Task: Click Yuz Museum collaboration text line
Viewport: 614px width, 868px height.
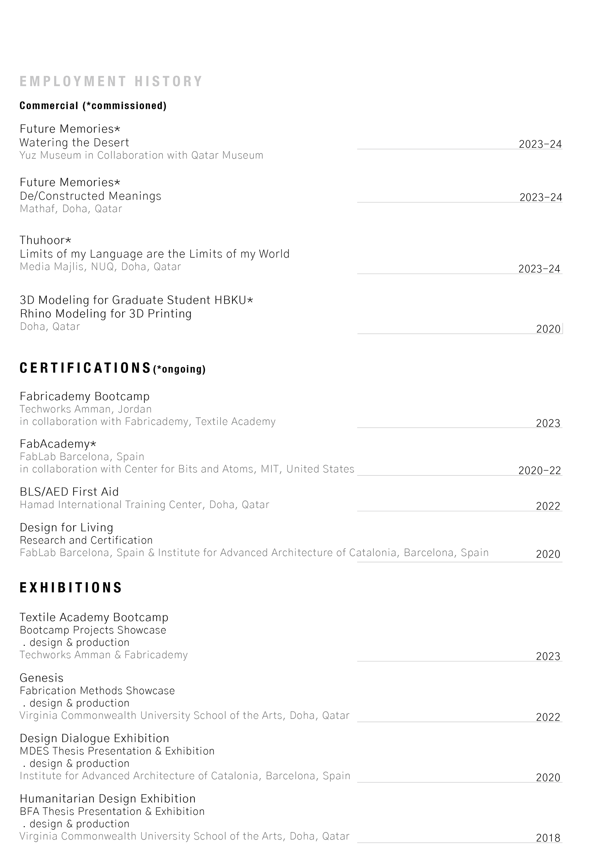Action: pyautogui.click(x=141, y=155)
